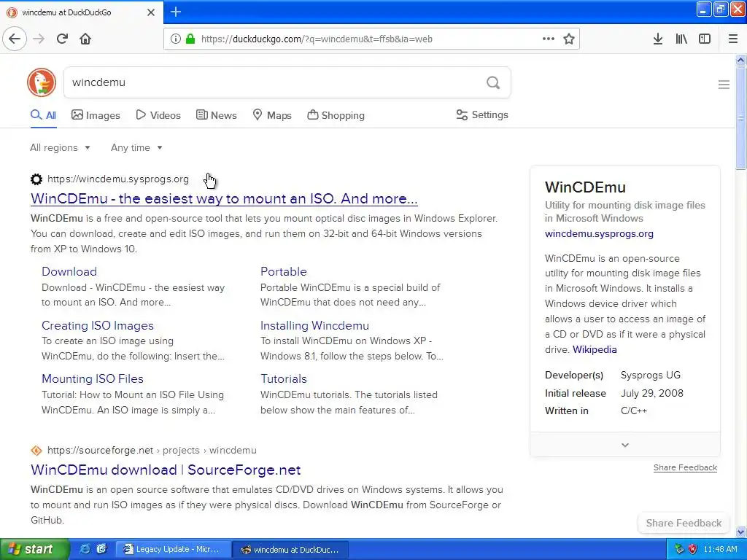Switch to the Maps tab
Screen dimensions: 747x560
pyautogui.click(x=272, y=115)
